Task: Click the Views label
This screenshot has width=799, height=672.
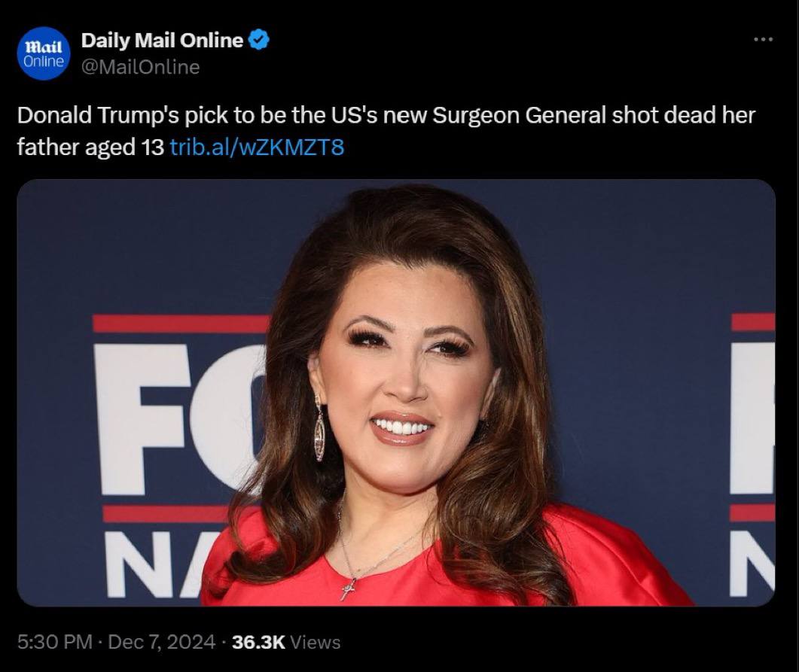Action: [315, 643]
